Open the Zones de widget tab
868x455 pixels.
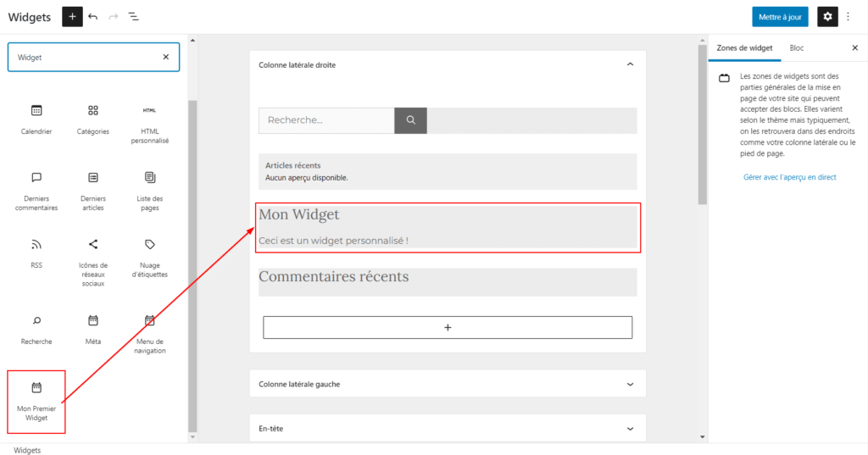744,48
